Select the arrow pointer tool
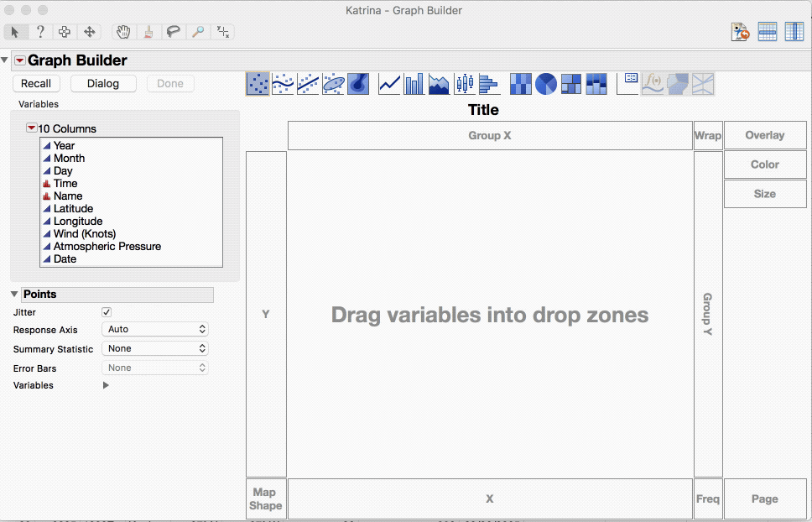812x522 pixels. 14,32
